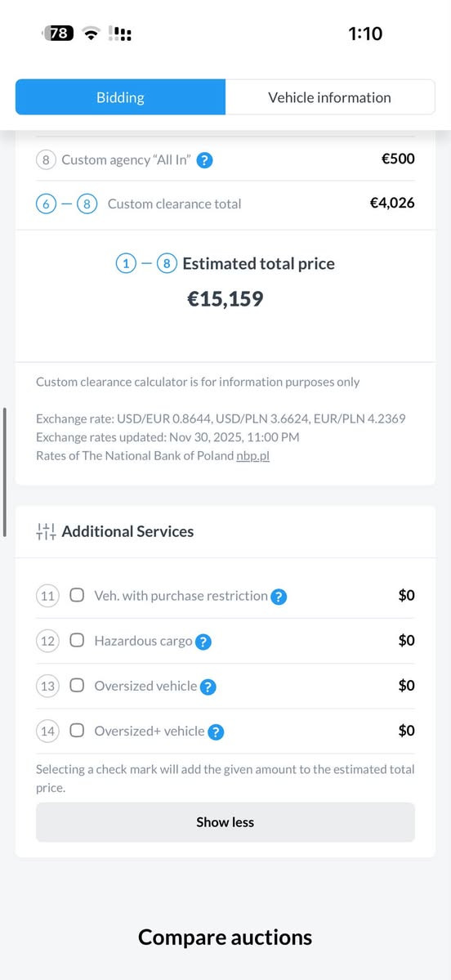Enable the Hazardous cargo checkbox
Image resolution: width=451 pixels, height=980 pixels.
click(77, 640)
